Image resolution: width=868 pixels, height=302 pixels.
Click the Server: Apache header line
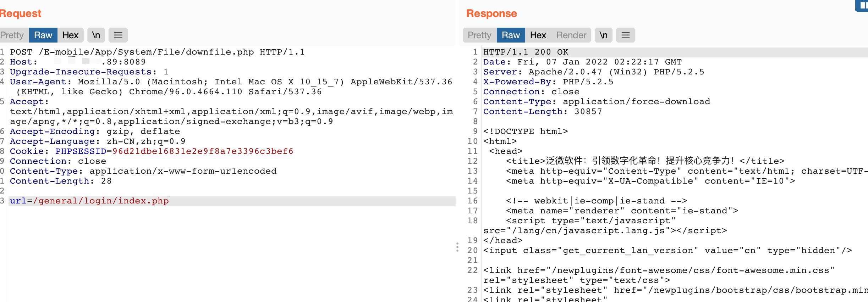coord(594,72)
